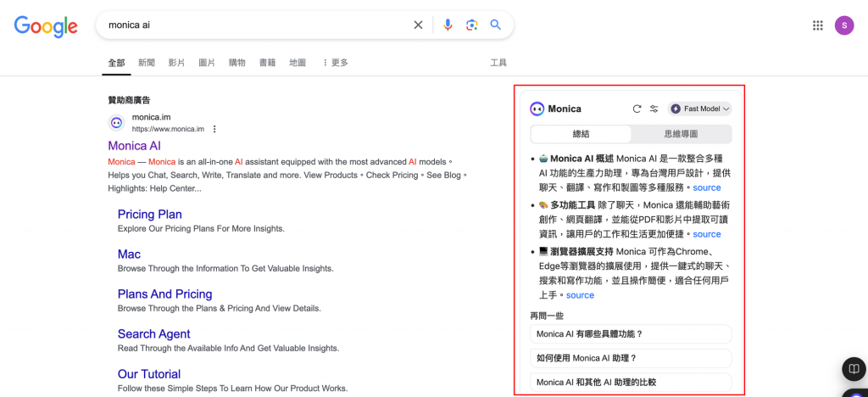Click source link after 瀏覽器擴展支持 summary
Image resolution: width=868 pixels, height=397 pixels.
(x=580, y=295)
